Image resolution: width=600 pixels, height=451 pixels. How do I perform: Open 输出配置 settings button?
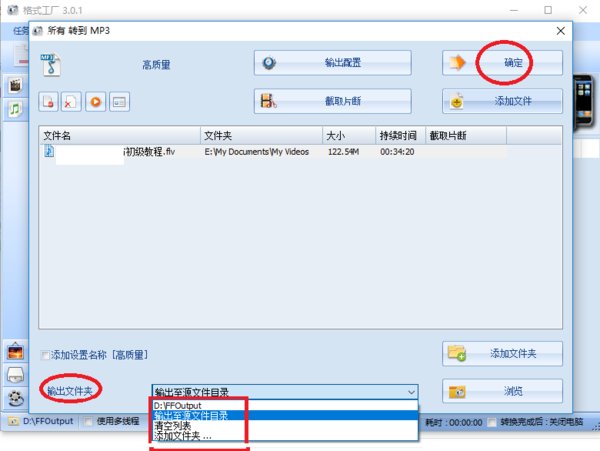click(333, 63)
